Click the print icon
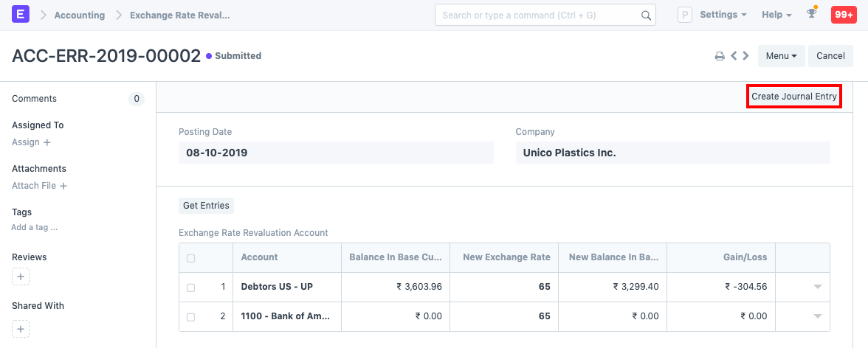This screenshot has height=348, width=868. click(719, 56)
